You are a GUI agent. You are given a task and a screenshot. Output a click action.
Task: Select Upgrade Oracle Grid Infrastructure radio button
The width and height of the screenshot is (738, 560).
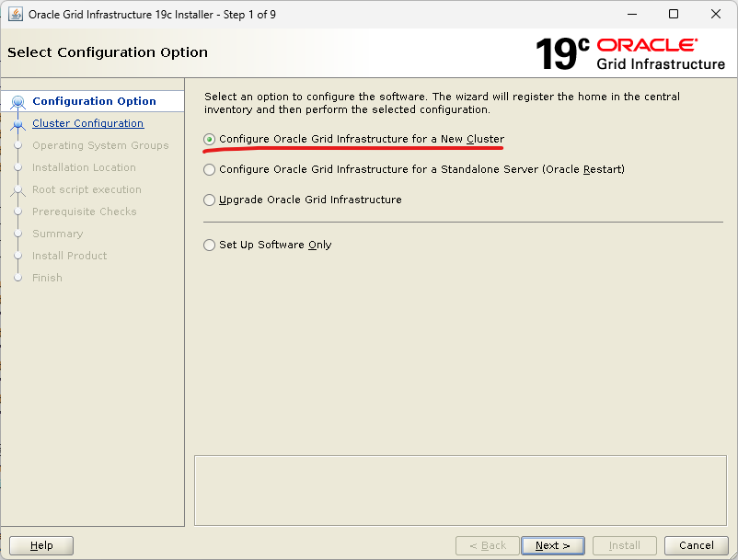click(210, 200)
